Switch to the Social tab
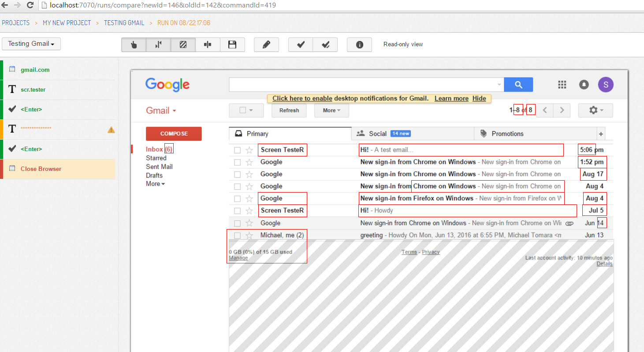 click(x=413, y=134)
